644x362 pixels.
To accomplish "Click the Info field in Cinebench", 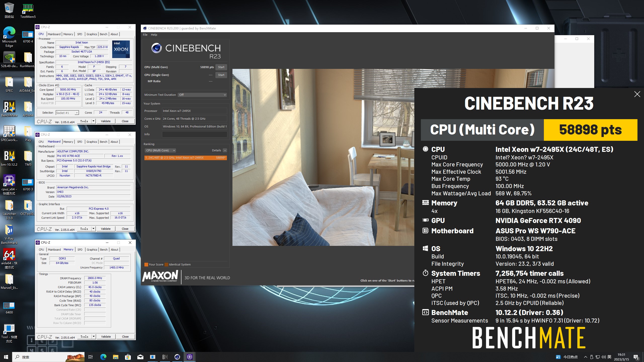I will point(194,134).
